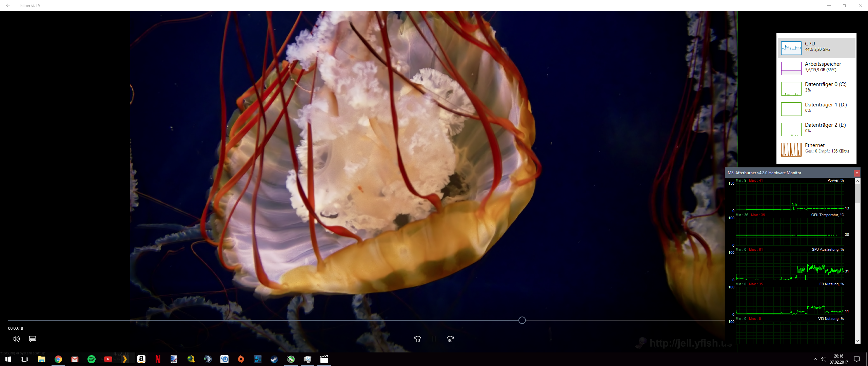The height and width of the screenshot is (366, 868).
Task: Skip back 10 seconds
Action: point(417,339)
